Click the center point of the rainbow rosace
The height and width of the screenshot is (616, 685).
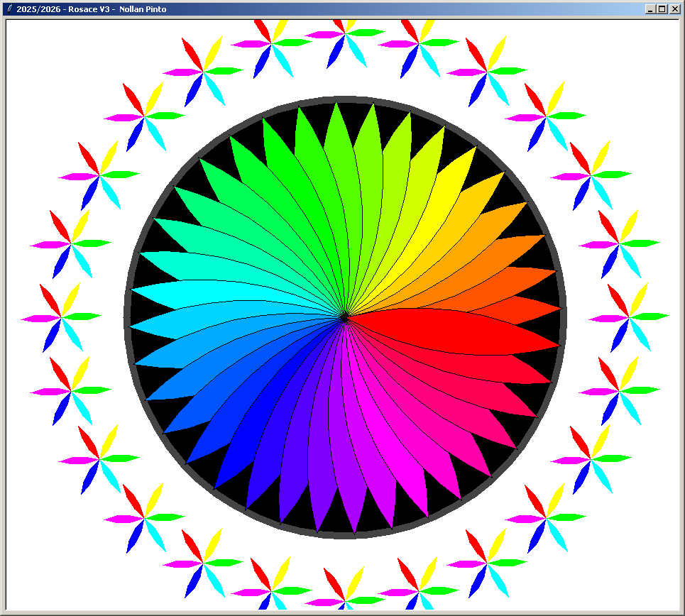pyautogui.click(x=345, y=317)
